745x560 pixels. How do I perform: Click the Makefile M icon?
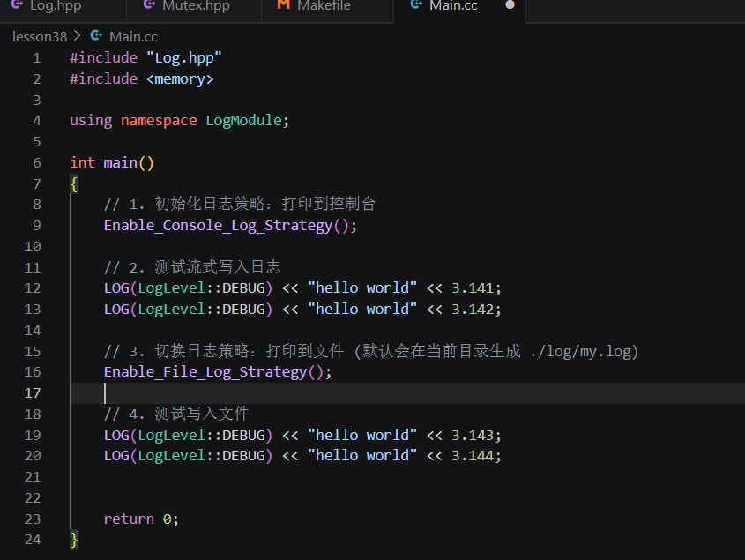(284, 4)
